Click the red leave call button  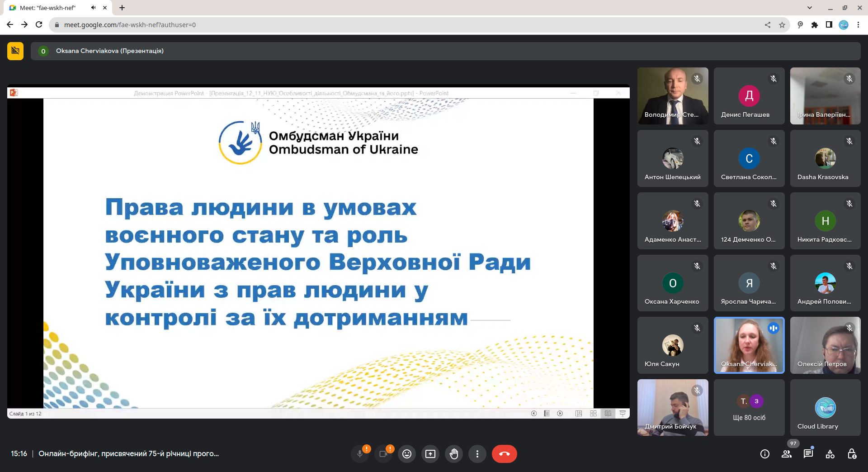(x=504, y=454)
